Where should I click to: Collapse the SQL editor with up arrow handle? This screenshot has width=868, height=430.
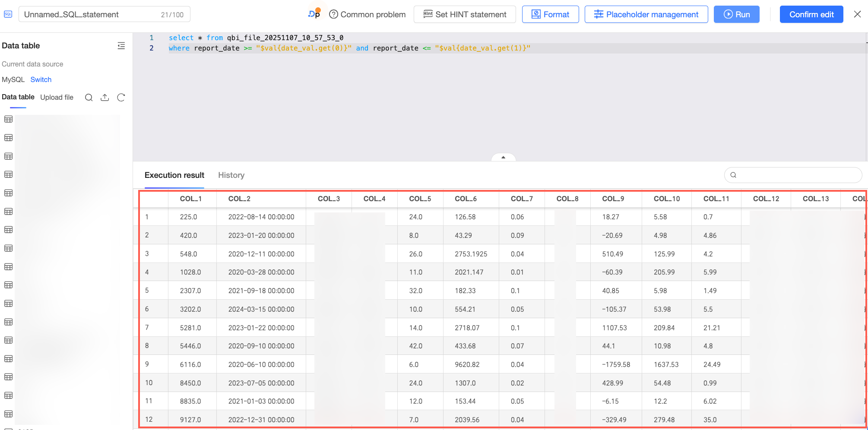pos(503,158)
